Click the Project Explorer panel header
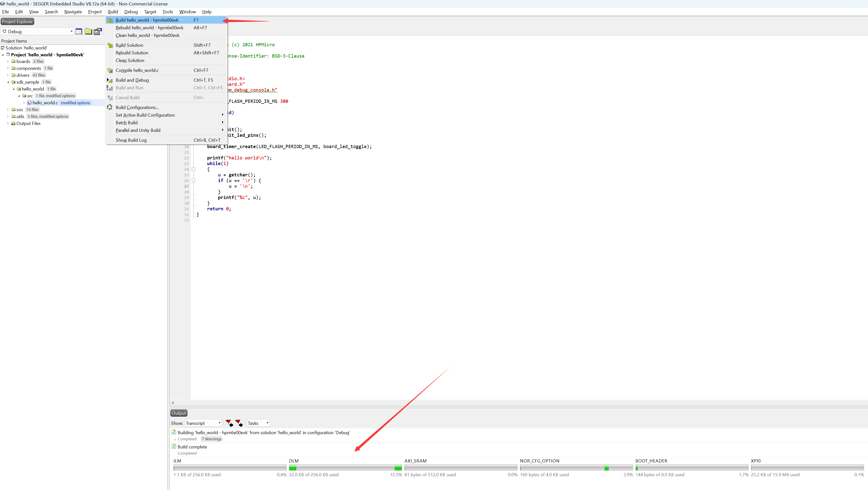The height and width of the screenshot is (490, 868). 17,22
